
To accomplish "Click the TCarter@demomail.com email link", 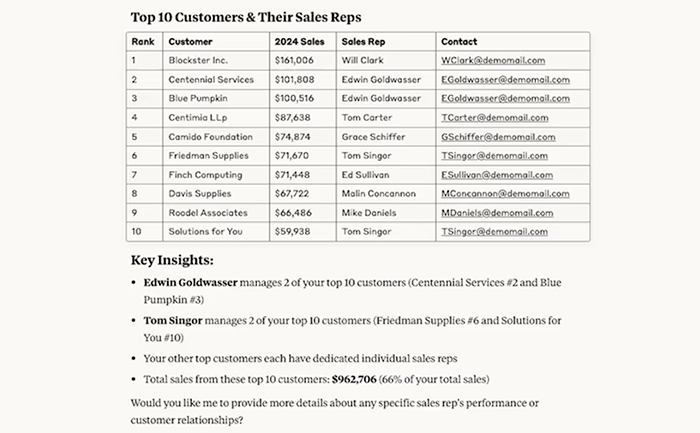I will [x=495, y=117].
